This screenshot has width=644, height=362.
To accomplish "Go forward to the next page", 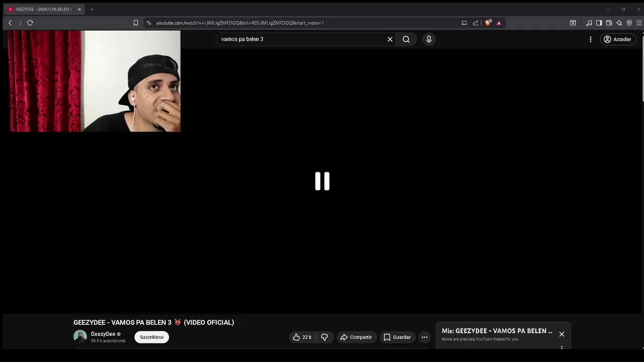I will 20,23.
